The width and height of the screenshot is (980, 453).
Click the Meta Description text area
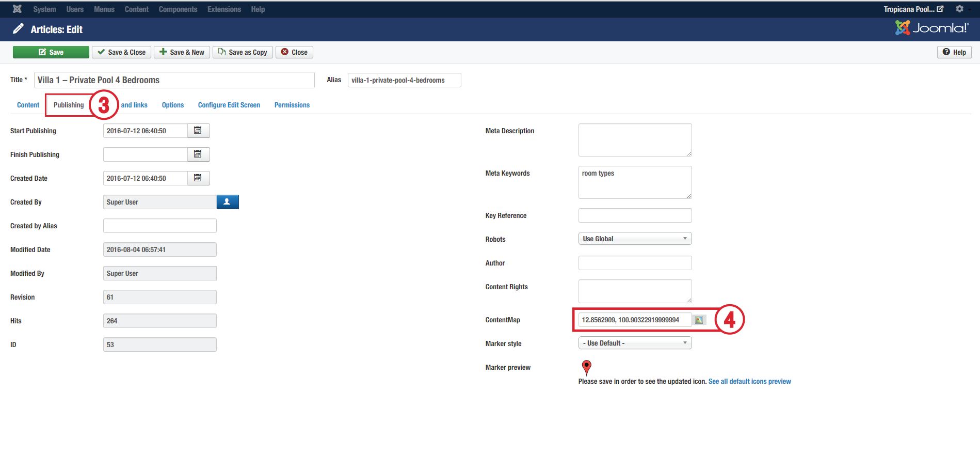tap(635, 140)
